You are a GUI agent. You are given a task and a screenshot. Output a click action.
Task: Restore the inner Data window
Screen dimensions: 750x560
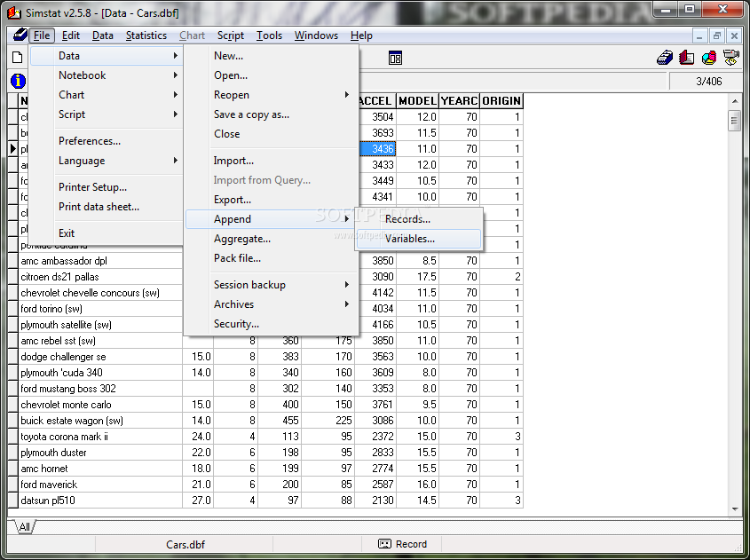(x=716, y=35)
